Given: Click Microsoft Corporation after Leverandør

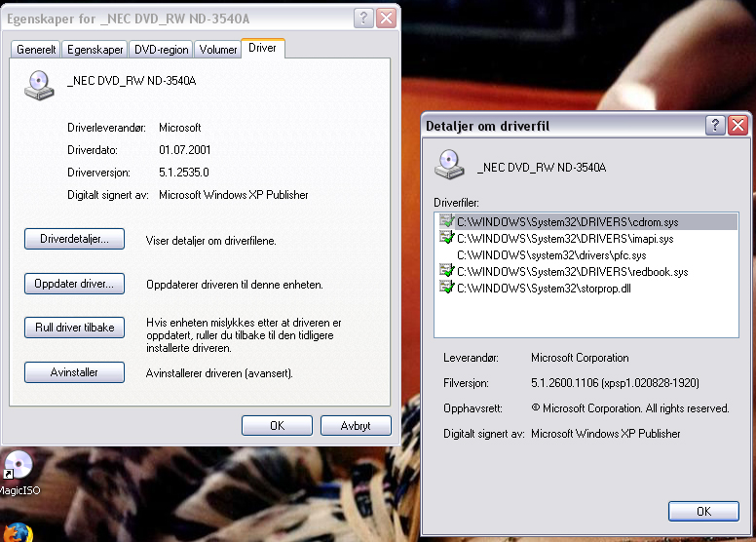Looking at the screenshot, I should tap(580, 358).
